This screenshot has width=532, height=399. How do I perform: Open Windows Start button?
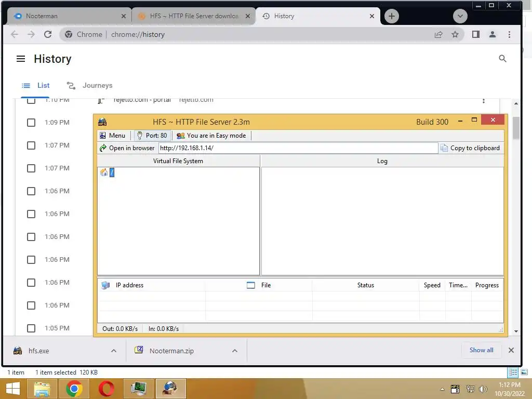tap(13, 389)
